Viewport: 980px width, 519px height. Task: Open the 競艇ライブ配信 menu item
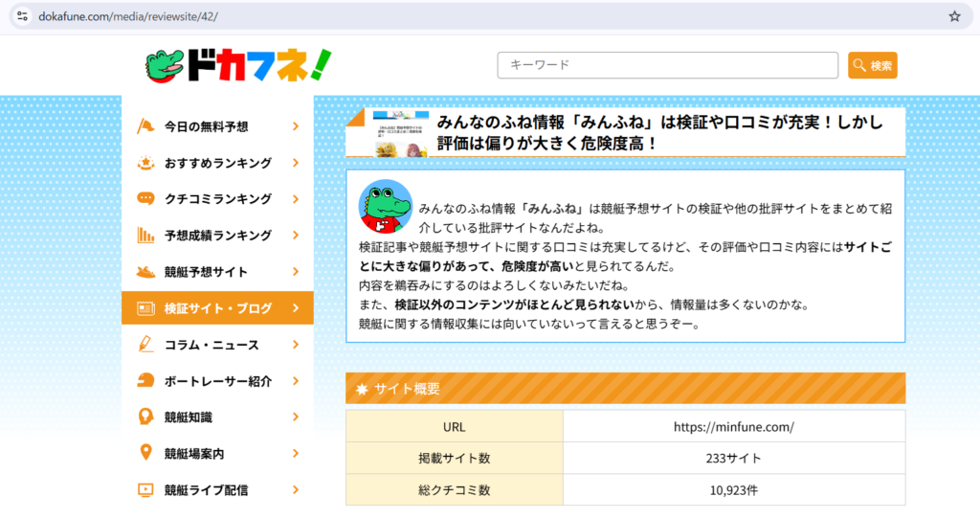[217, 490]
